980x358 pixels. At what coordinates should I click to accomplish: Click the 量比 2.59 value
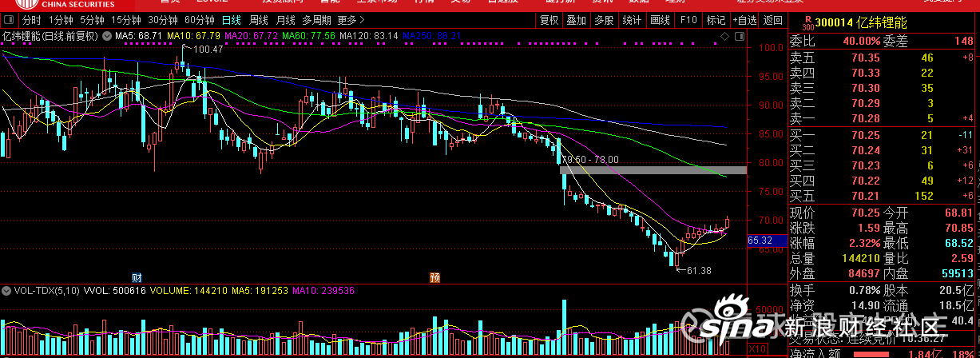click(962, 259)
